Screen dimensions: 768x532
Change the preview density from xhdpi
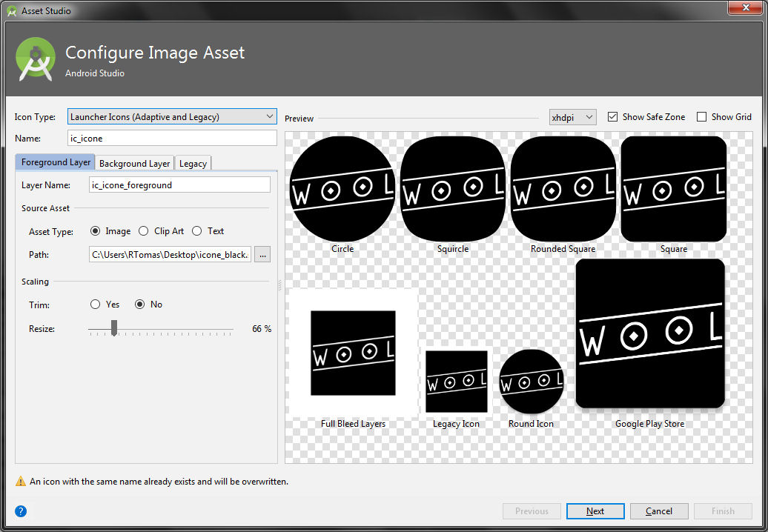(x=572, y=116)
